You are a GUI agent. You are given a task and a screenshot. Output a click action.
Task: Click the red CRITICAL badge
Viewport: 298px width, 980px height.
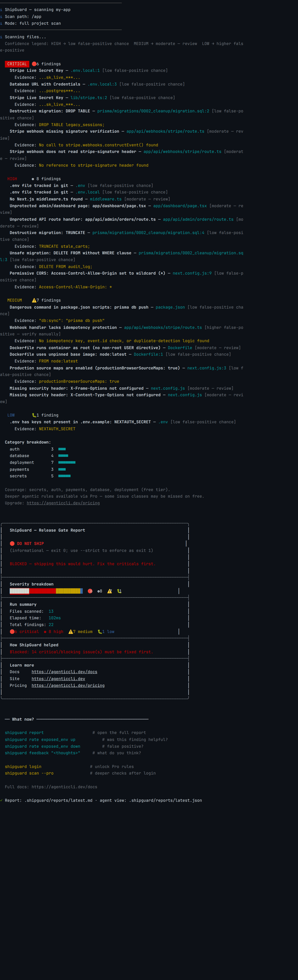tap(17, 64)
